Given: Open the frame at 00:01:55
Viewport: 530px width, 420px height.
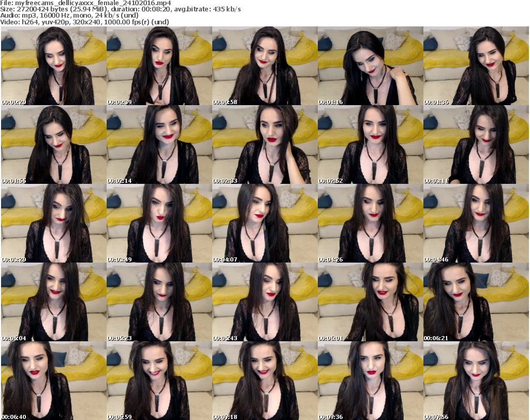Looking at the screenshot, I should [x=54, y=144].
